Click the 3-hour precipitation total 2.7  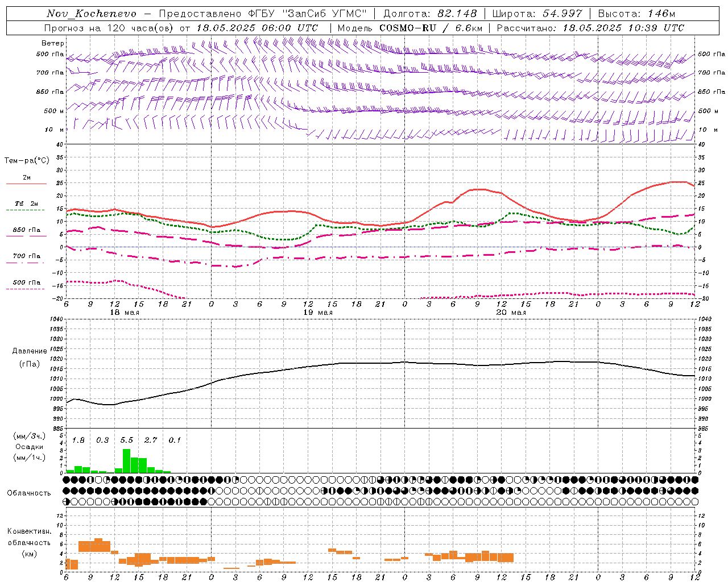[151, 440]
